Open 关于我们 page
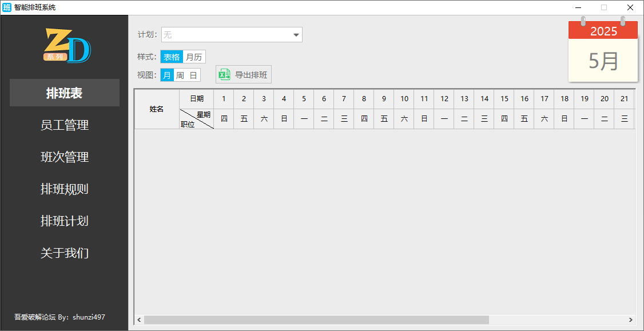Image resolution: width=644 pixels, height=331 pixels. point(65,253)
